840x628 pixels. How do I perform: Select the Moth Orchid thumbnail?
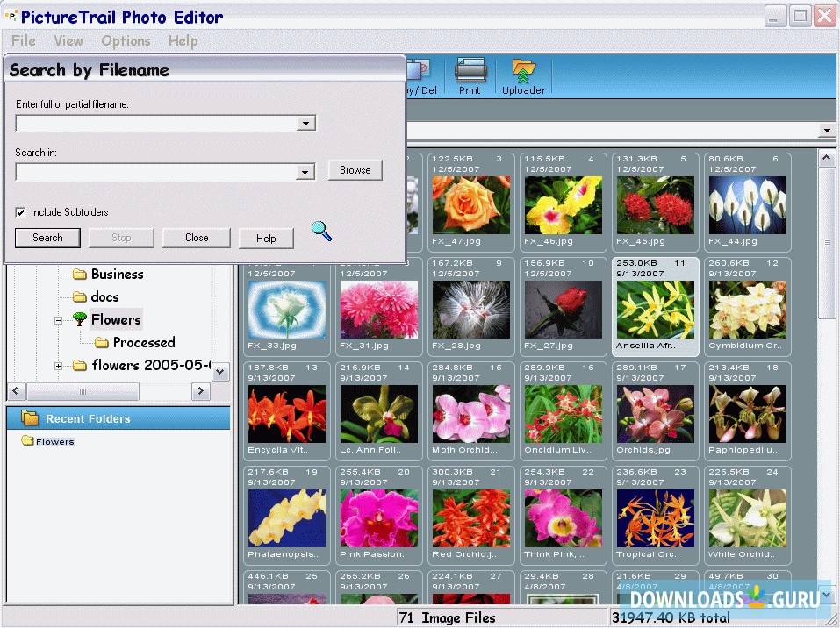coord(470,411)
